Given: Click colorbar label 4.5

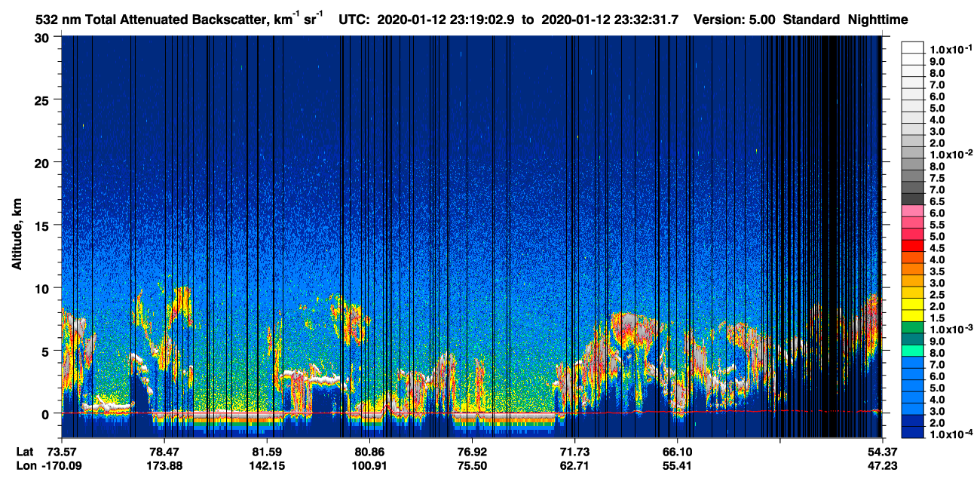Looking at the screenshot, I should 937,247.
